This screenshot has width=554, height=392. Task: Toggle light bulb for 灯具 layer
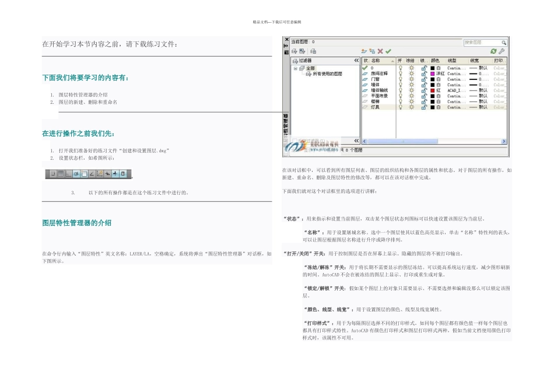tap(401, 107)
